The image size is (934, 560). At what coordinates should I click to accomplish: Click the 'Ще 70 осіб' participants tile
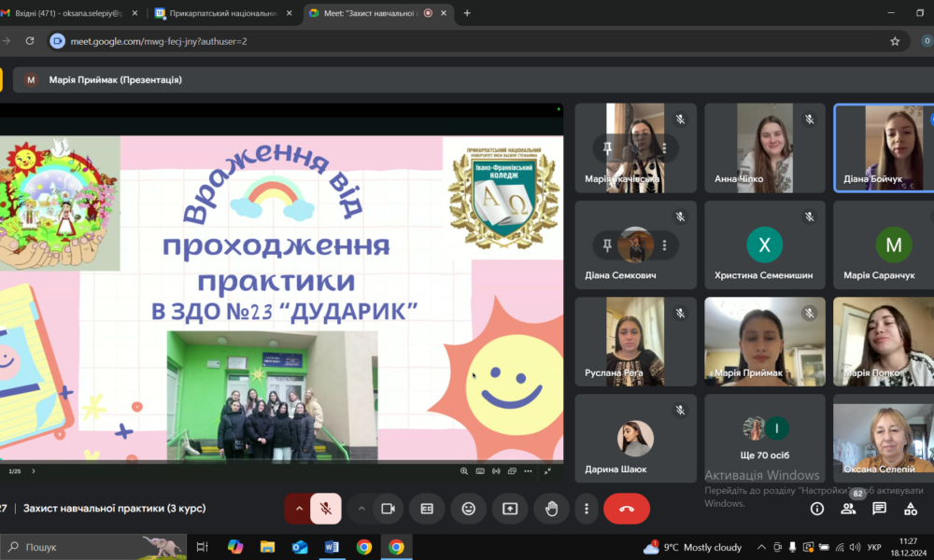click(765, 438)
